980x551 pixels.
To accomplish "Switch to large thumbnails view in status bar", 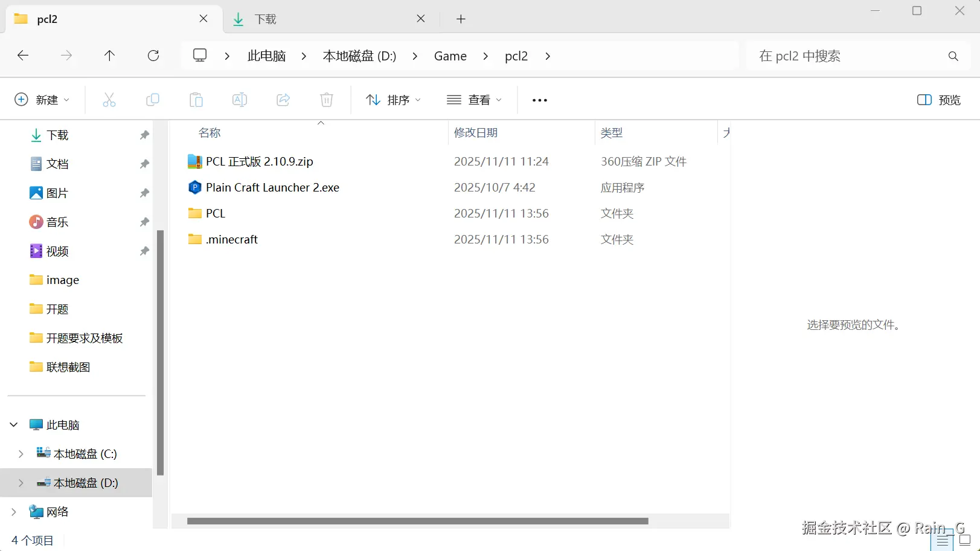I will pyautogui.click(x=965, y=540).
